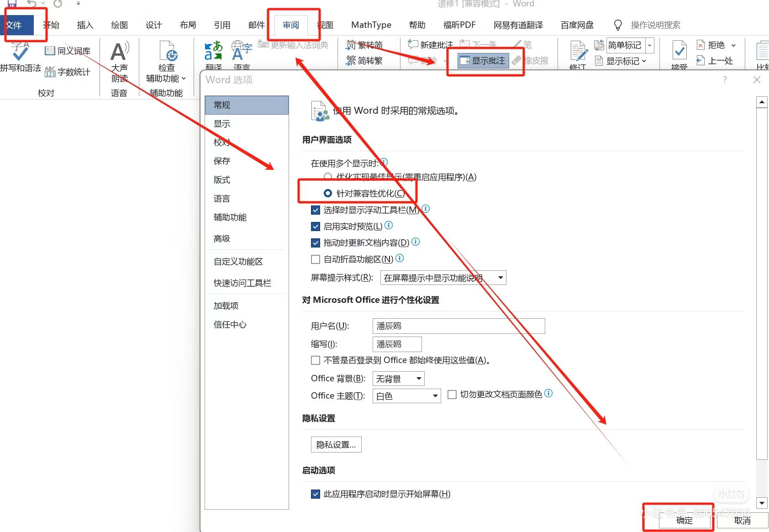This screenshot has width=769, height=532.
Task: Go to Previous change (上一处)
Action: click(715, 60)
